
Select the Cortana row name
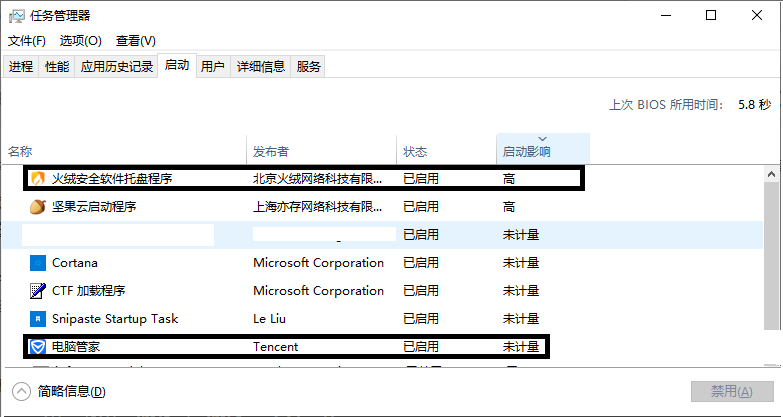click(75, 263)
